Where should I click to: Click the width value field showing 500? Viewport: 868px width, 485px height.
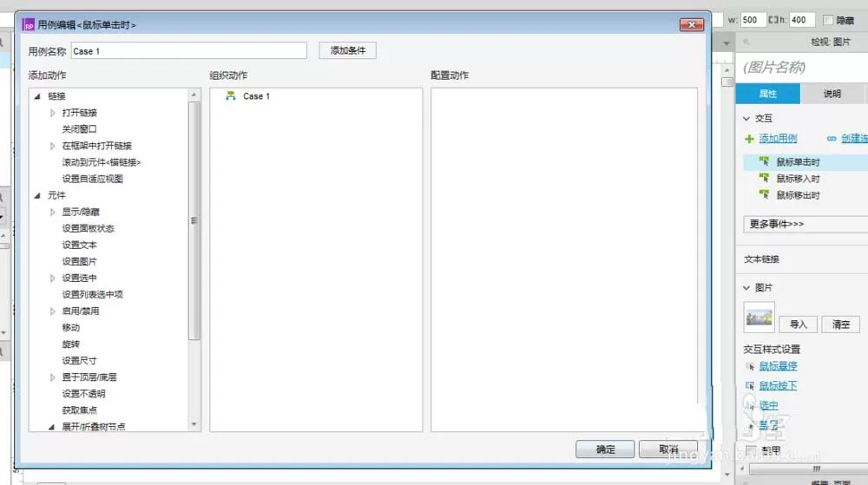753,20
